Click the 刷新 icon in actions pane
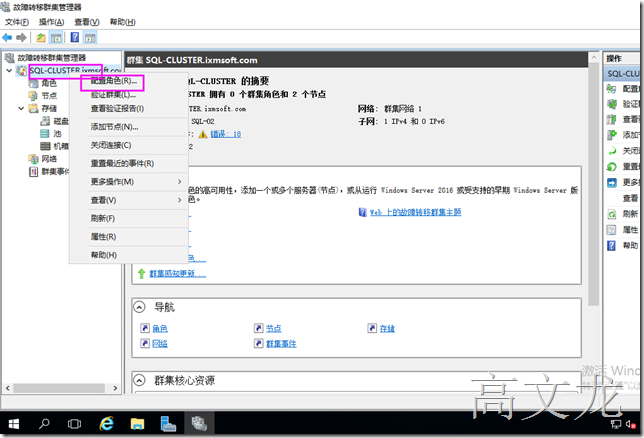 [x=612, y=214]
